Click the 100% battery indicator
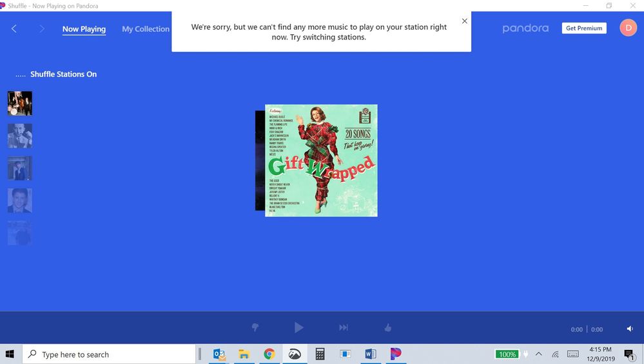This screenshot has width=644, height=364. click(x=507, y=354)
